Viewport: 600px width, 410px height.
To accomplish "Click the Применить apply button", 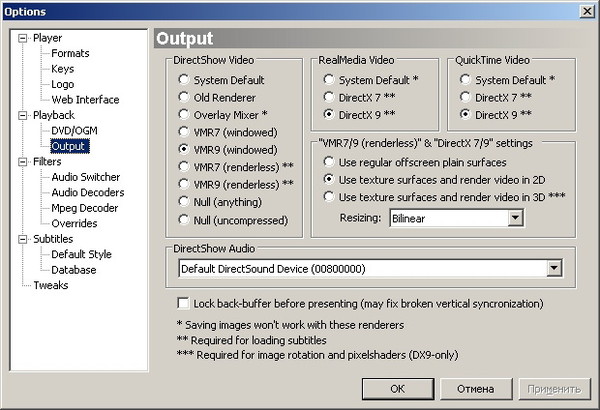I will (554, 389).
